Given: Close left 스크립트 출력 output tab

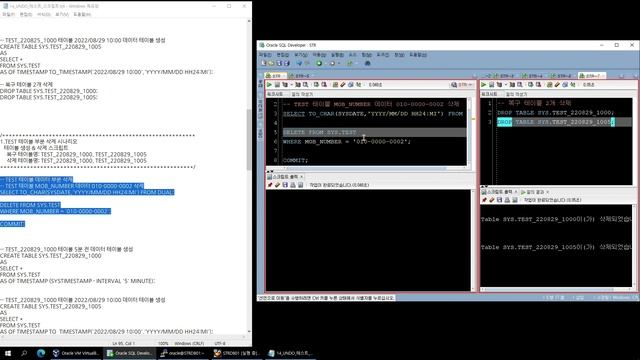Looking at the screenshot, I should (x=302, y=177).
